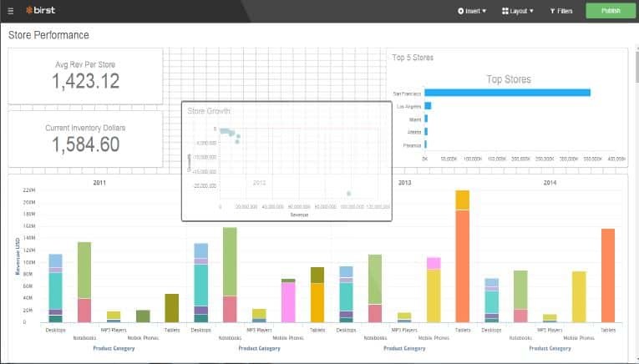The image size is (639, 364).
Task: Click the green Publish button
Action: click(x=610, y=11)
